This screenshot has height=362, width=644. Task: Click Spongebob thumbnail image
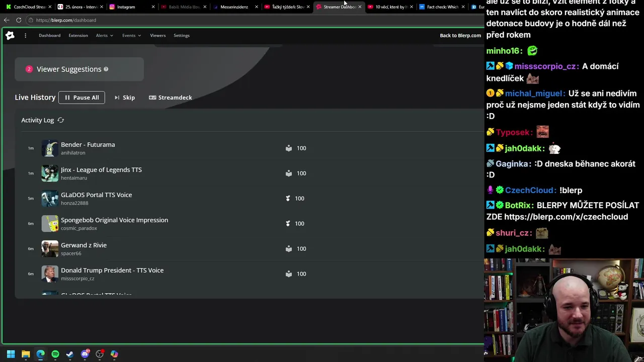point(50,224)
